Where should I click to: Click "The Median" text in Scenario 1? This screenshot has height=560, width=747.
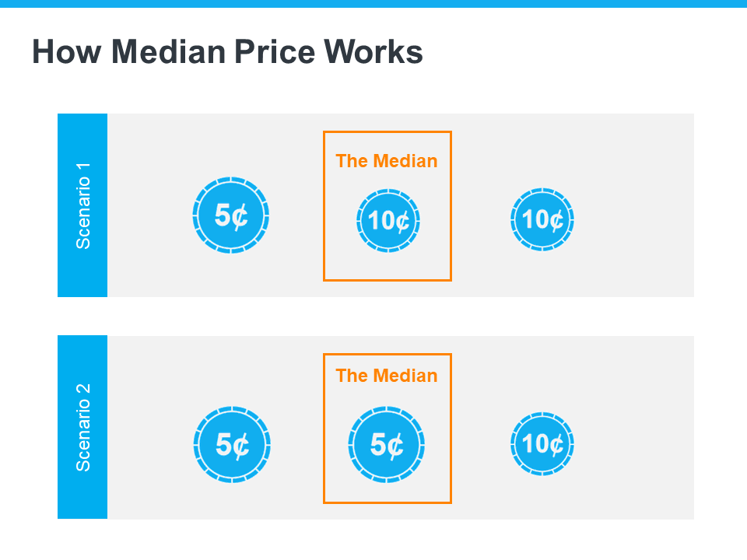coord(387,161)
